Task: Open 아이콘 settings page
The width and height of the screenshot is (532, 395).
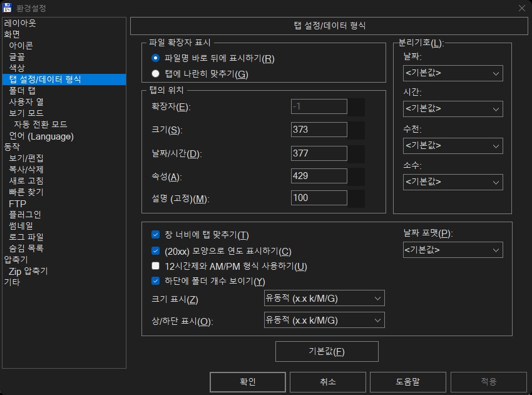Action: click(21, 46)
